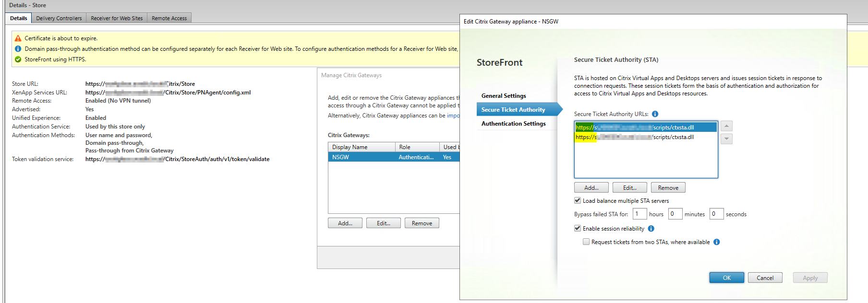Screen dimensions: 868x303
Task: Toggle Enable session reliability checkbox
Action: coord(578,228)
